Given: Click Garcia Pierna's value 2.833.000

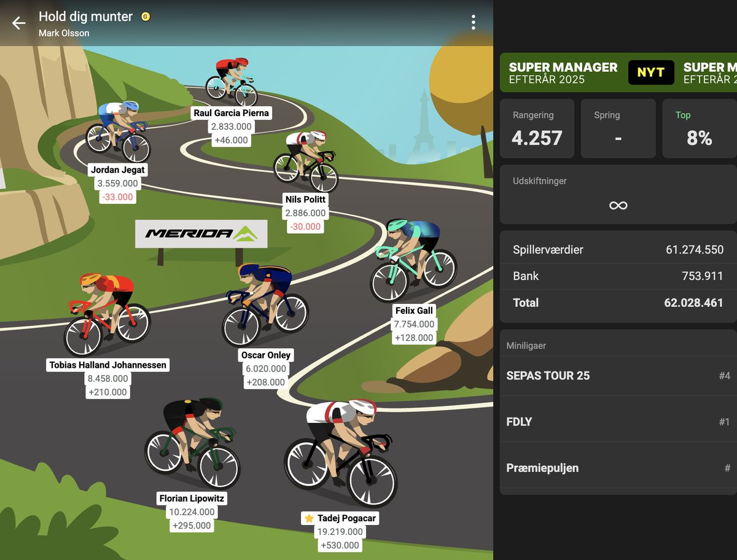Looking at the screenshot, I should pyautogui.click(x=231, y=126).
